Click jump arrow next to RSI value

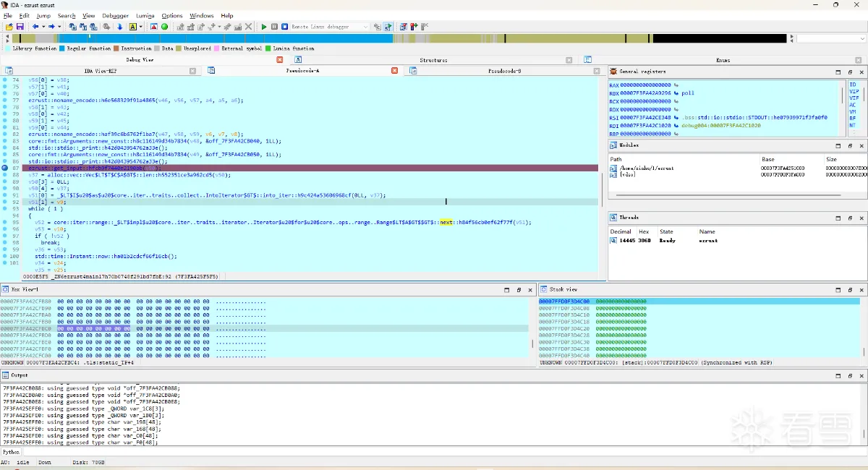(676, 117)
